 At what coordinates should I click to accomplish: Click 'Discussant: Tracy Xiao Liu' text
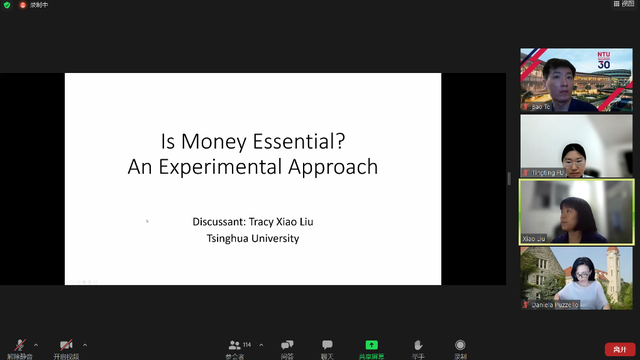tap(253, 222)
